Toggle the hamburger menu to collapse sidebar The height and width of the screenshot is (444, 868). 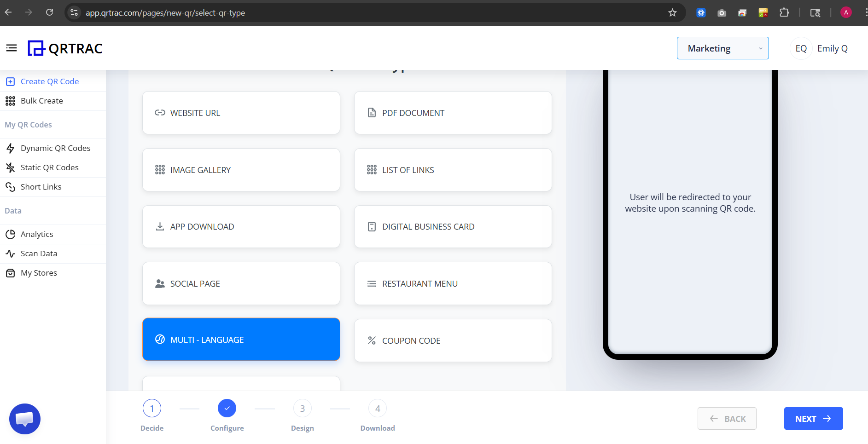(x=11, y=47)
